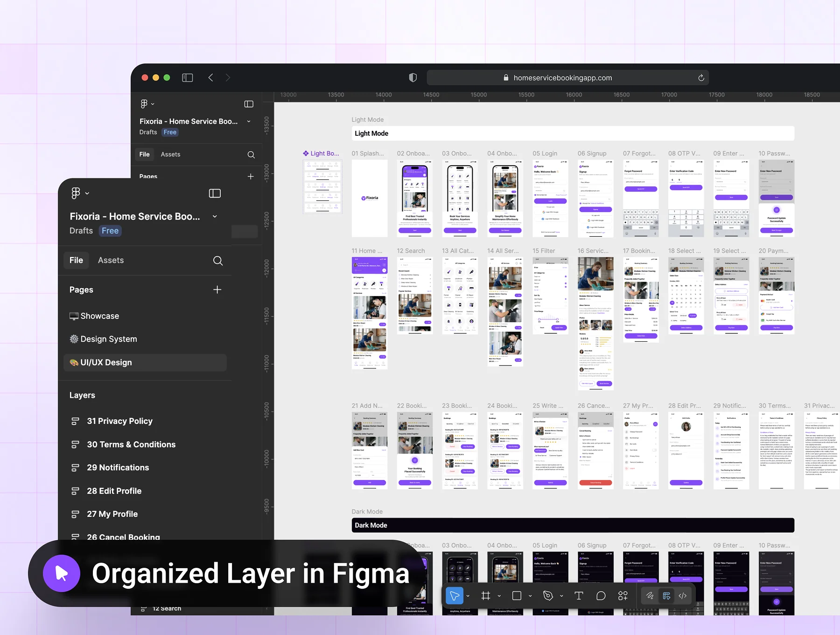Open file name dropdown chevron in front panel
This screenshot has height=635, width=840.
tap(215, 217)
